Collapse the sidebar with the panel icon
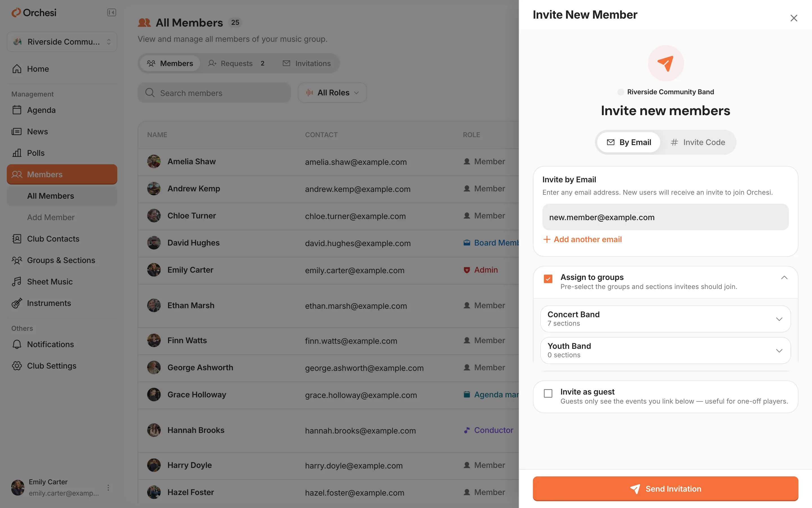 pyautogui.click(x=111, y=12)
